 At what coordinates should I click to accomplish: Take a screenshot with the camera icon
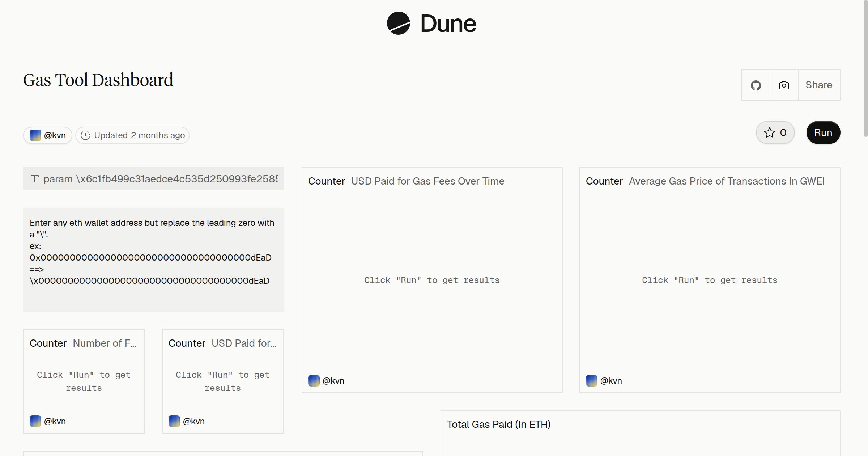pos(784,85)
